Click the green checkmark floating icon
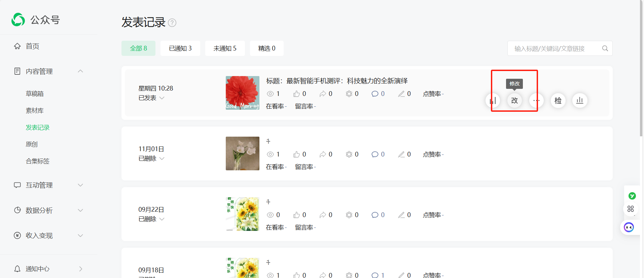The height and width of the screenshot is (278, 644). (x=632, y=196)
